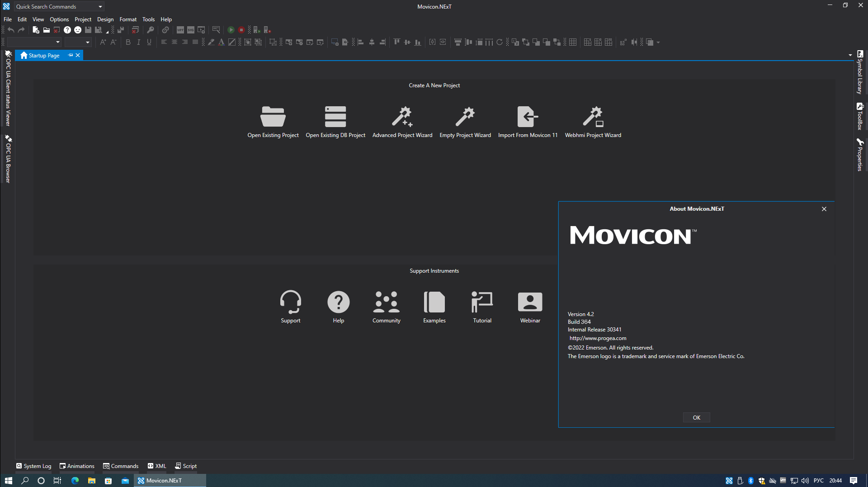Launch the Webhmi Project Wizard icon
This screenshot has width=868, height=487.
tap(593, 117)
